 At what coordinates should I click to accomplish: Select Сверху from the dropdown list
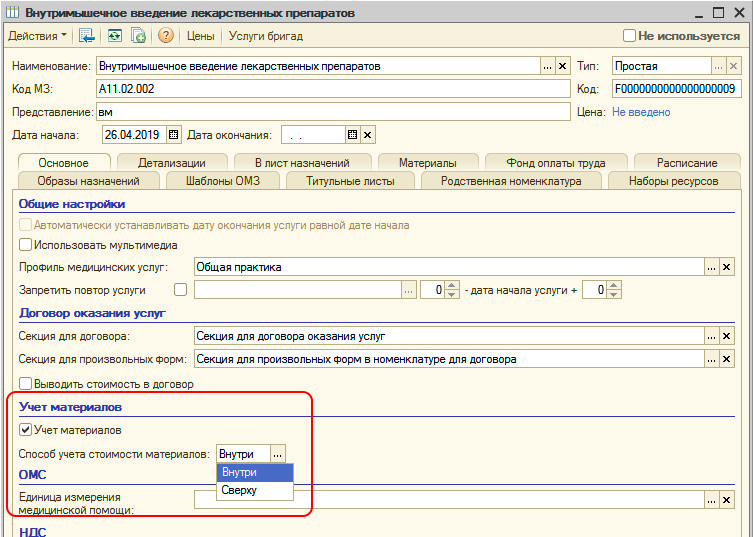240,490
